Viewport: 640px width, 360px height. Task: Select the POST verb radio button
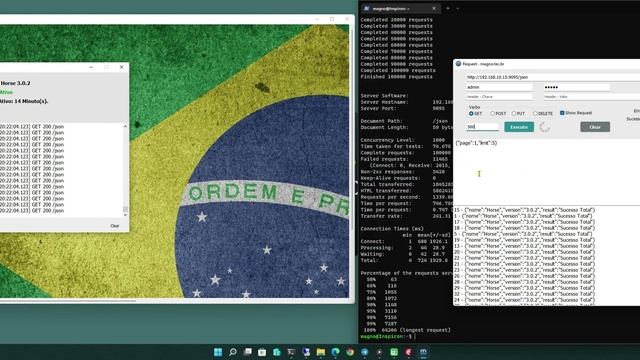tap(492, 113)
